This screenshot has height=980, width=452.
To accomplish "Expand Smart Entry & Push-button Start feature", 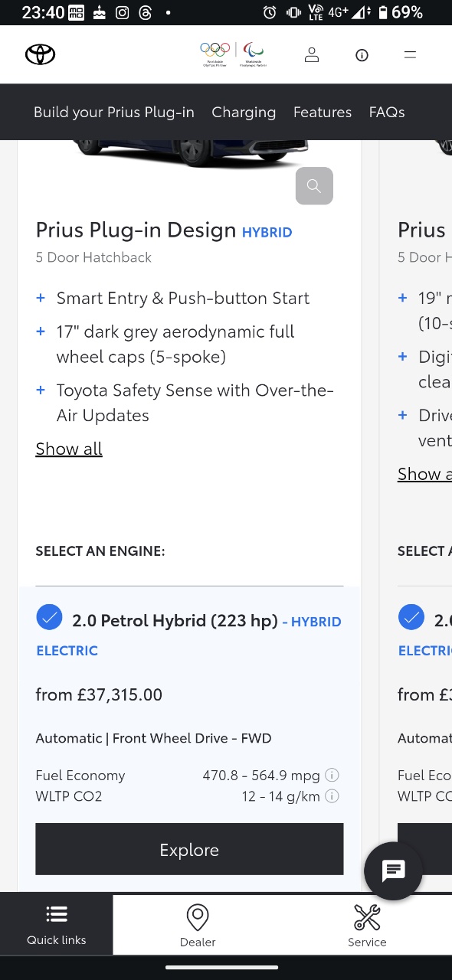I will coord(41,298).
